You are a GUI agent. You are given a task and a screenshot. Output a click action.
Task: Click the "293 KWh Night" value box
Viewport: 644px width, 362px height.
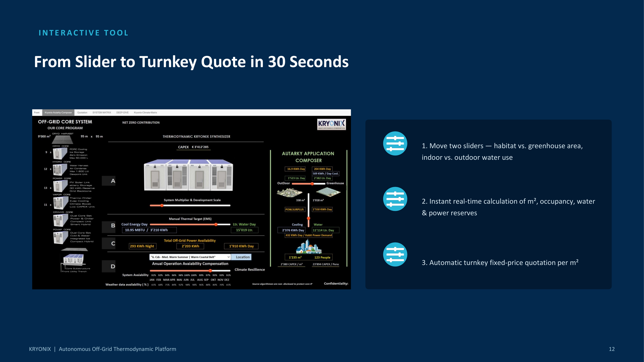[142, 246]
